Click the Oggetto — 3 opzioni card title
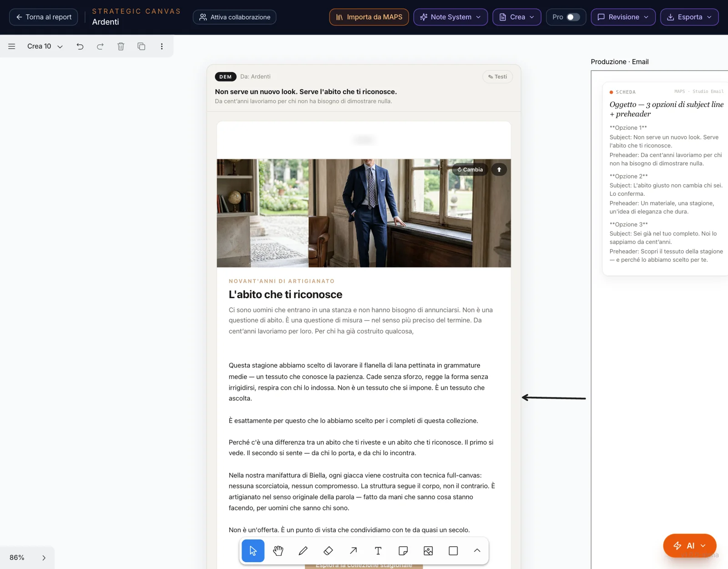The width and height of the screenshot is (728, 569). pos(666,109)
